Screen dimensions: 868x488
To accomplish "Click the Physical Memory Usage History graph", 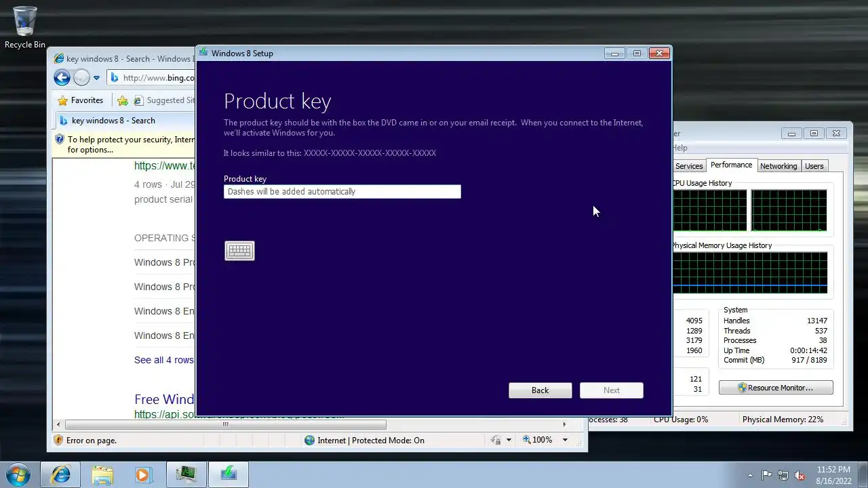I will click(x=750, y=273).
